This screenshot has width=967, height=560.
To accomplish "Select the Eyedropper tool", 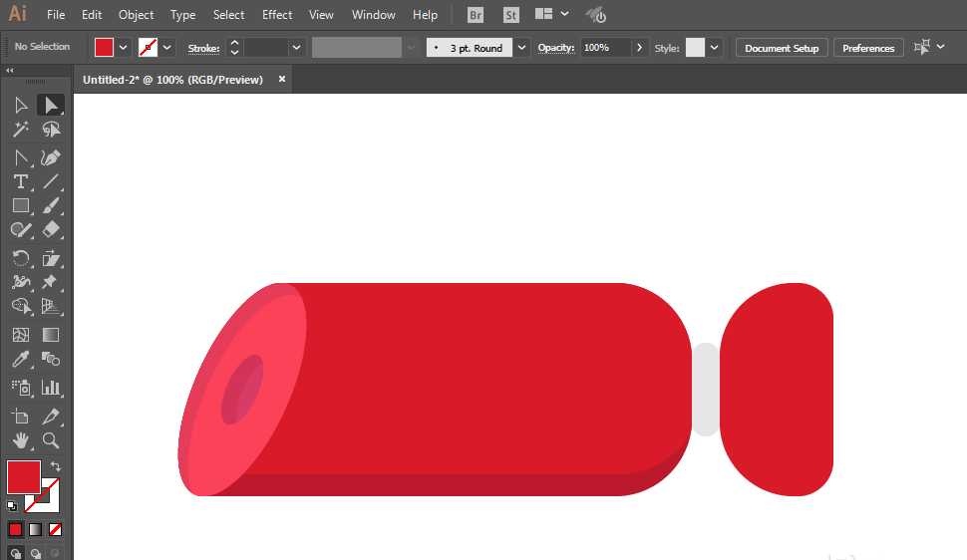I will click(x=20, y=359).
